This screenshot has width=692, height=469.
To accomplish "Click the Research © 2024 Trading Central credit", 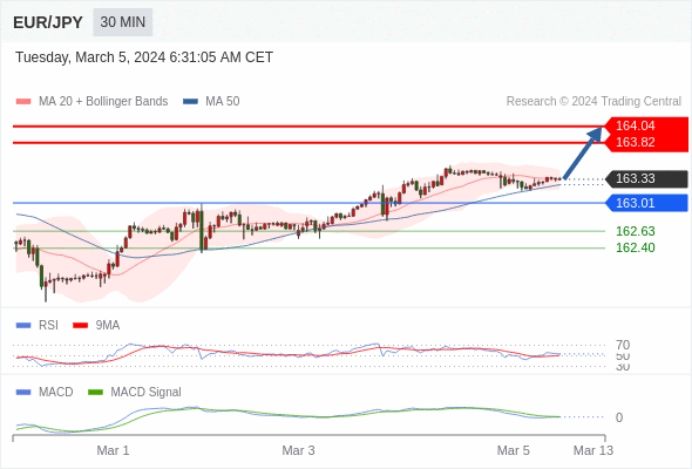I will tap(594, 101).
